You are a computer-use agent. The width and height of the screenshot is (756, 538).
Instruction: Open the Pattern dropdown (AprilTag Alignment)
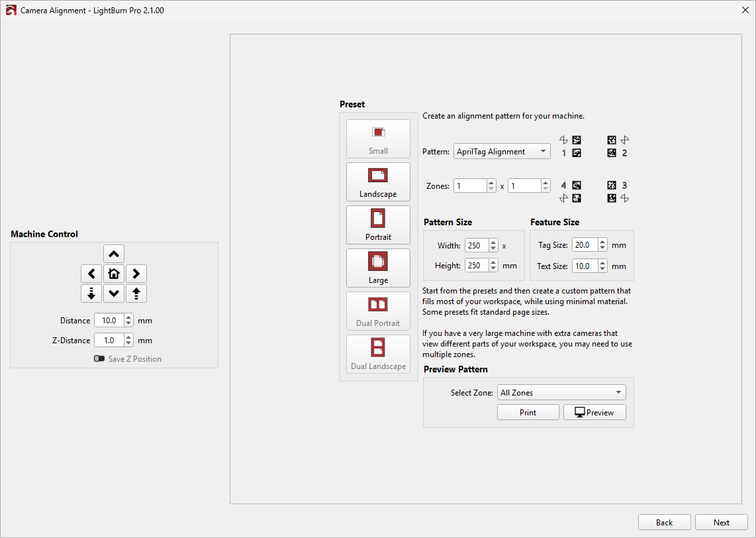(x=502, y=152)
